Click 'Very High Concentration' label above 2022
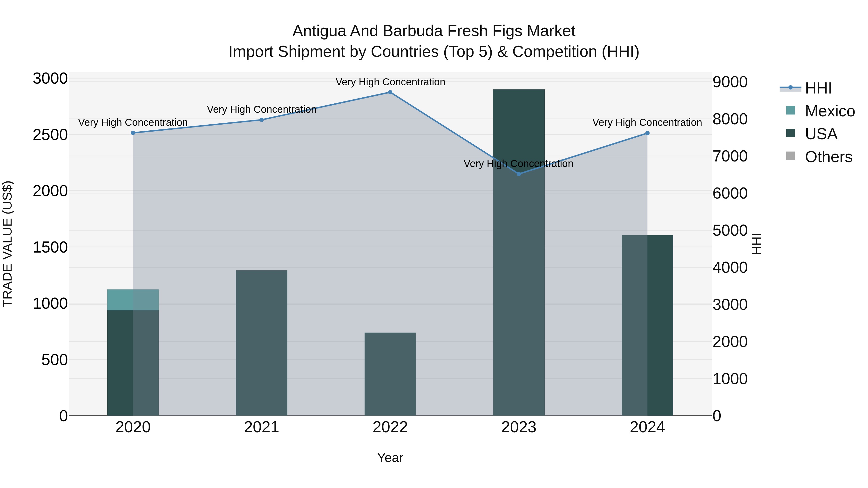Screen dimensions: 868x488 point(390,82)
